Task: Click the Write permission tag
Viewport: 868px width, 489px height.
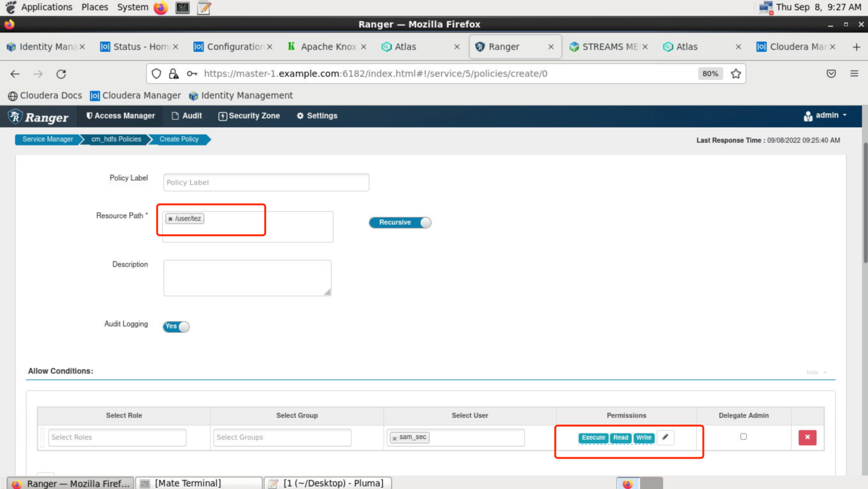Action: tap(644, 437)
